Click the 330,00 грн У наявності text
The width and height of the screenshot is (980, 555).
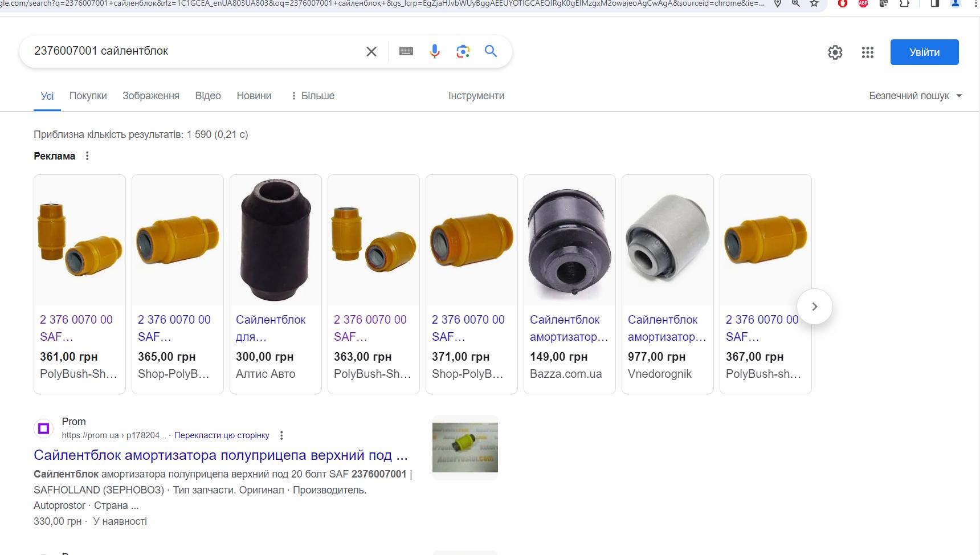click(x=90, y=521)
